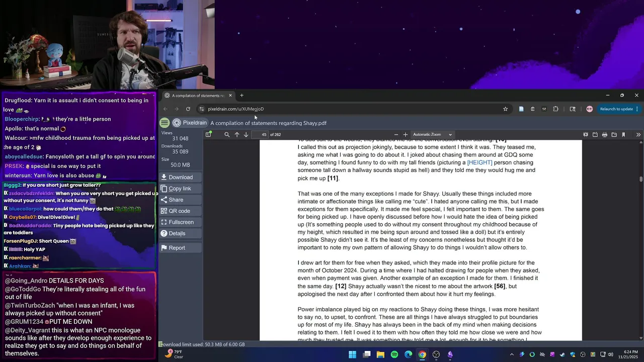The width and height of the screenshot is (644, 362).
Task: Switch to Fullscreen view
Action: [x=180, y=222]
